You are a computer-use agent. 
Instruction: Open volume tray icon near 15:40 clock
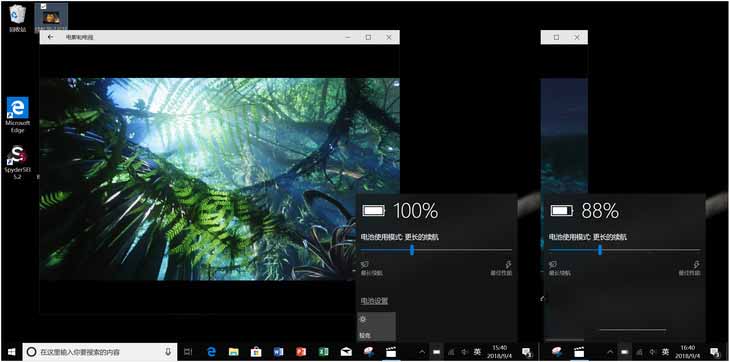[x=464, y=352]
